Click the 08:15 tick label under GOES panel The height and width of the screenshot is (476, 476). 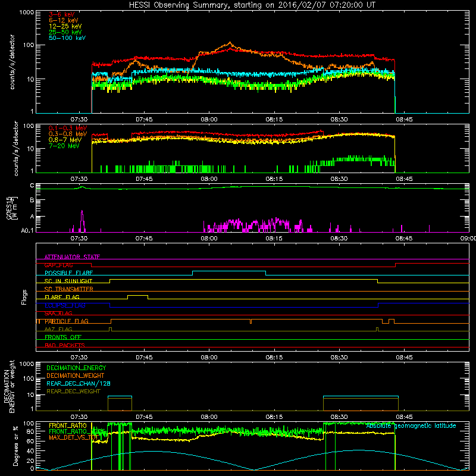coord(274,239)
